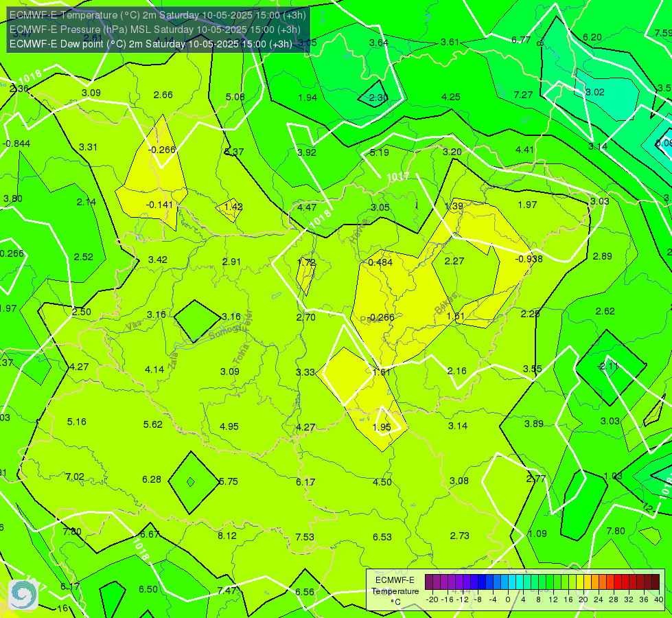Click the dew point value 2.89
Viewport: 672px width, 618px height.
(x=603, y=256)
